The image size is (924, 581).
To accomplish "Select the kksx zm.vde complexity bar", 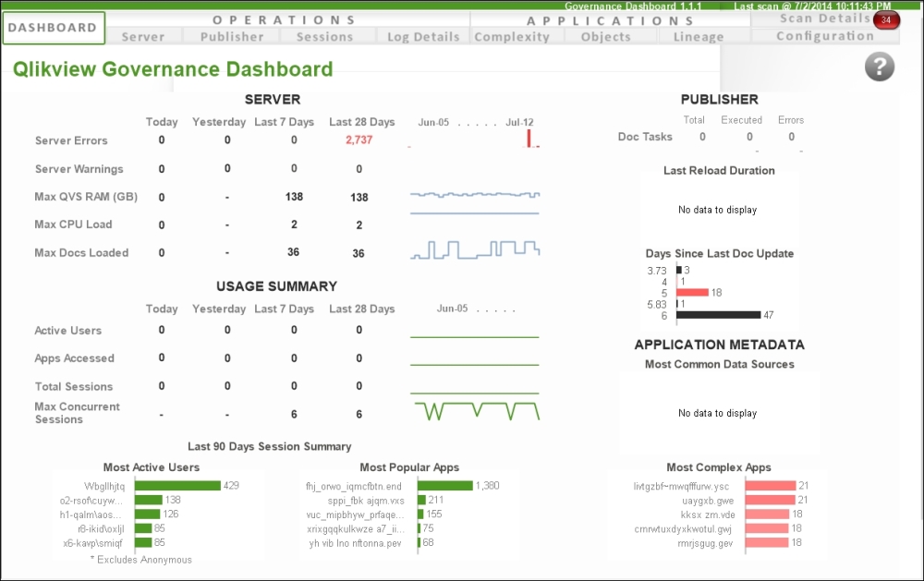I will coord(767,514).
